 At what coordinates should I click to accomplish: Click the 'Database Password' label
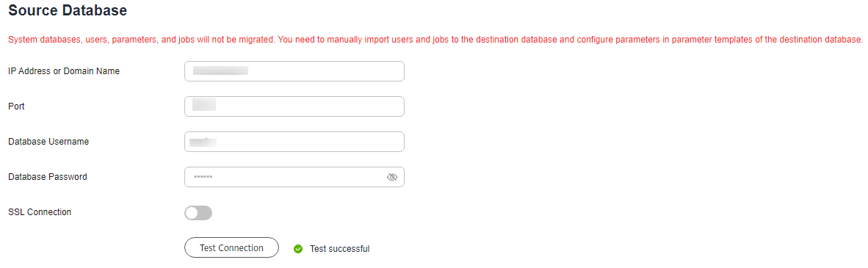(x=48, y=177)
